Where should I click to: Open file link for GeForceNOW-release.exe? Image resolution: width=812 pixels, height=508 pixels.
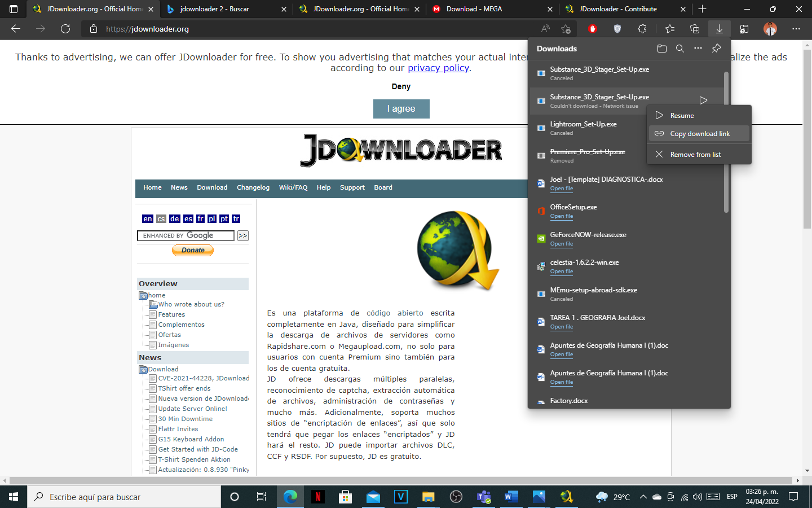click(562, 244)
